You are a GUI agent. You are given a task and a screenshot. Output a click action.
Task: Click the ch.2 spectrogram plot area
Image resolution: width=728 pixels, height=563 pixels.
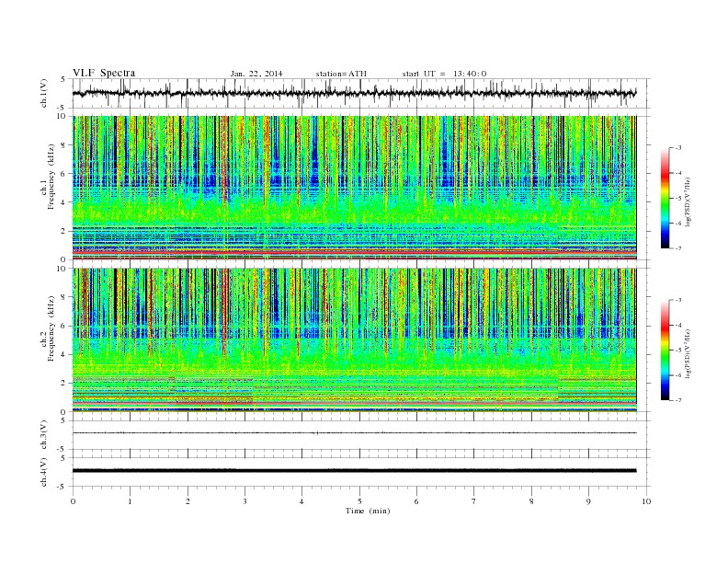coord(354,340)
